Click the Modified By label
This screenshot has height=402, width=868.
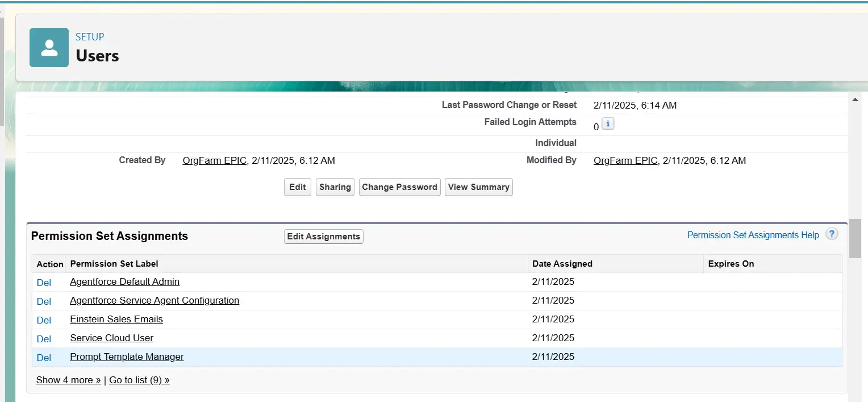(552, 160)
